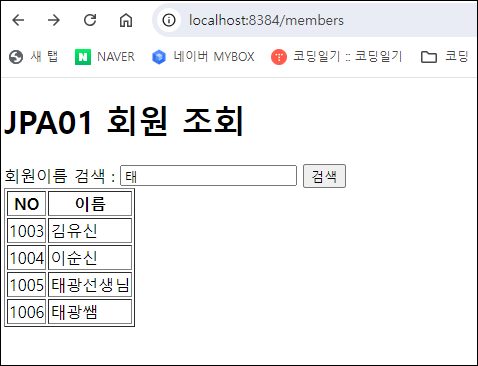Select the name cell 태광선생님
The width and height of the screenshot is (478, 366).
click(x=90, y=285)
